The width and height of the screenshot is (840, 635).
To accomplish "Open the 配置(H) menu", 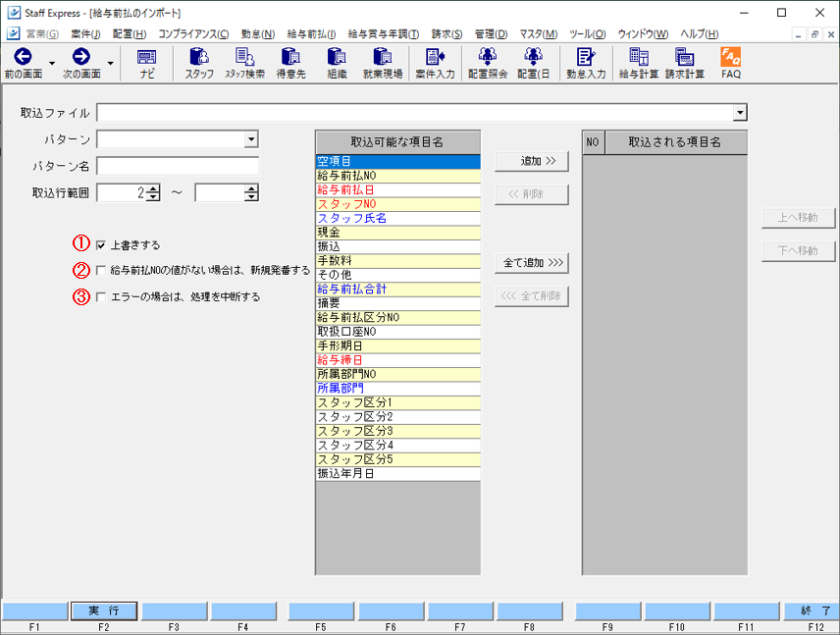I will [x=130, y=33].
